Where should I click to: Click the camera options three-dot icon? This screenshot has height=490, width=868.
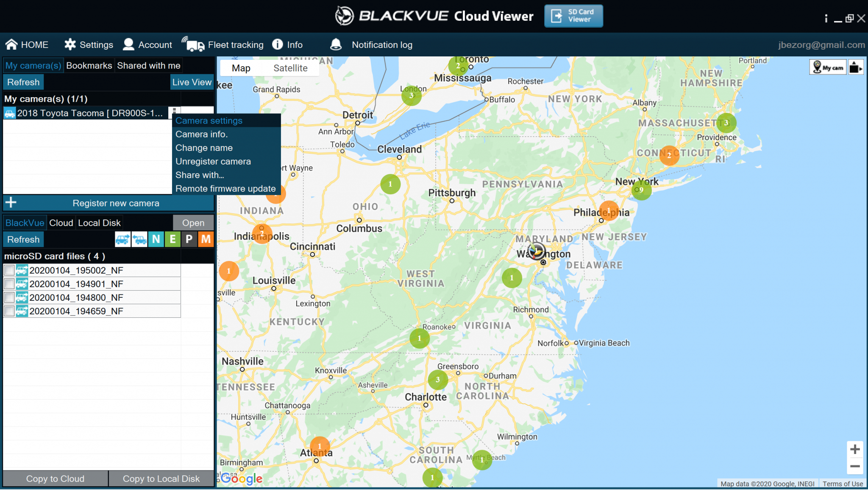click(x=174, y=111)
